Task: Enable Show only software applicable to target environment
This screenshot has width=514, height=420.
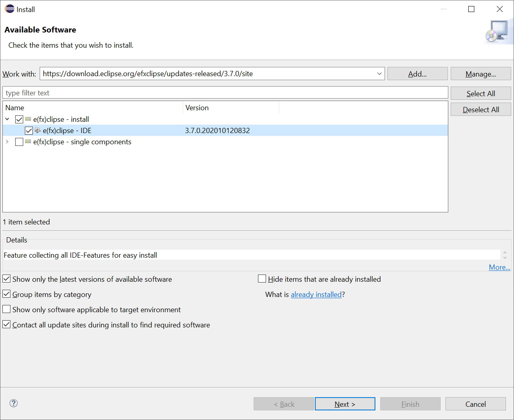Action: coord(6,309)
